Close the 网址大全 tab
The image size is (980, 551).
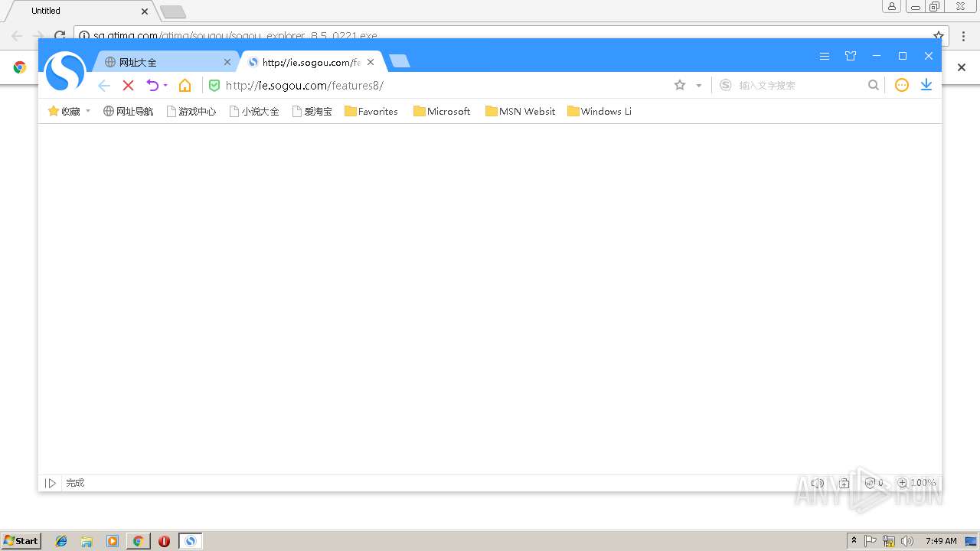pos(227,62)
